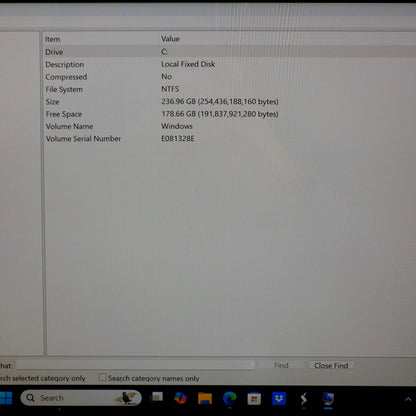Open the Windows Start menu
The image size is (416, 416).
[x=6, y=398]
